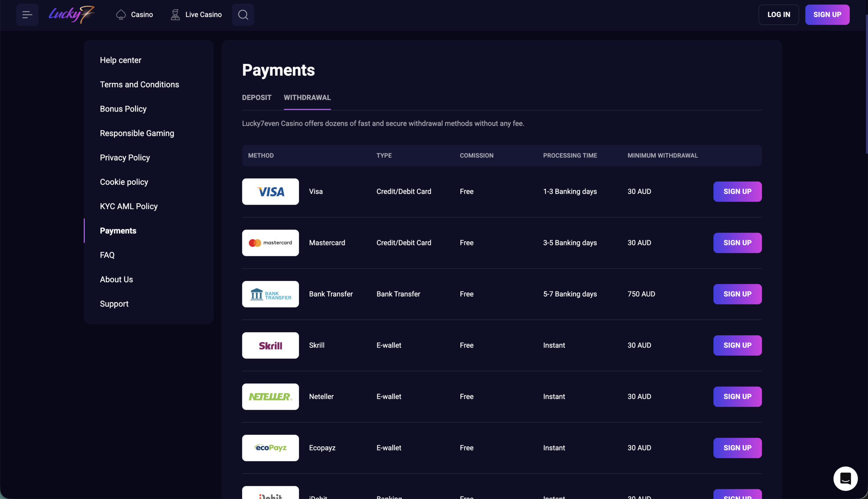This screenshot has height=499, width=868.
Task: Open KYC AML Policy page
Action: point(129,206)
